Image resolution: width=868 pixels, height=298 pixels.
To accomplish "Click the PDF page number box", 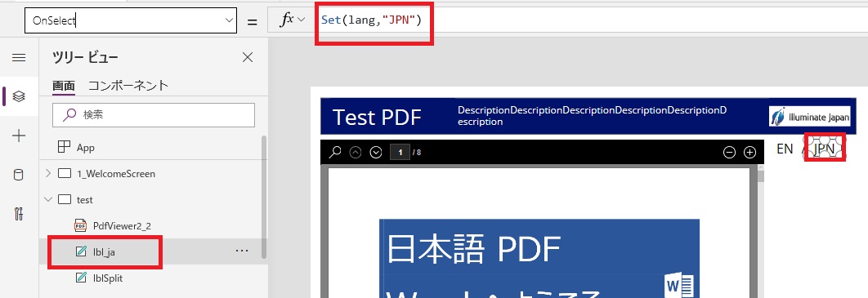I will 400,152.
